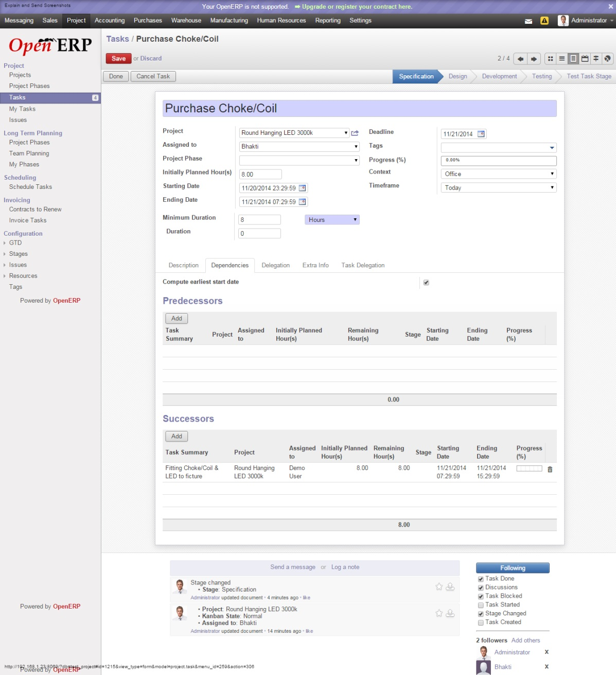Open the Assigned to dropdown
Image resolution: width=616 pixels, height=675 pixels.
(356, 146)
